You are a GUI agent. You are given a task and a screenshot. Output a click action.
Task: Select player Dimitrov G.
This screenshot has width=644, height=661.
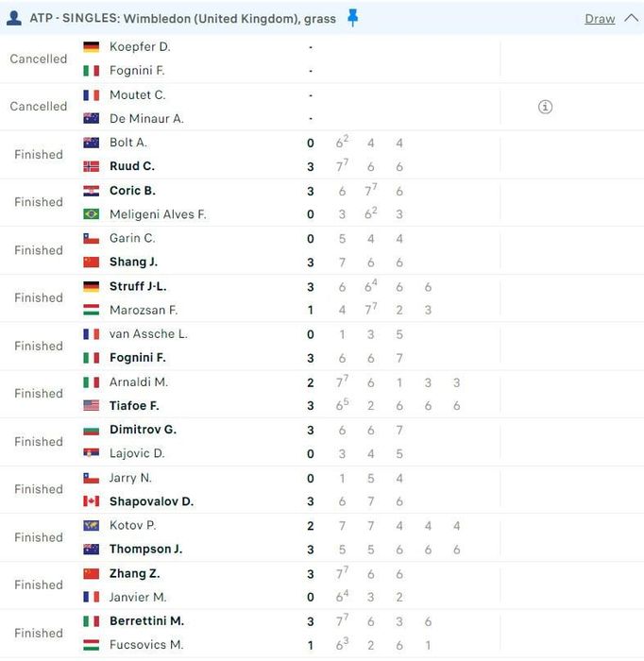(x=143, y=430)
